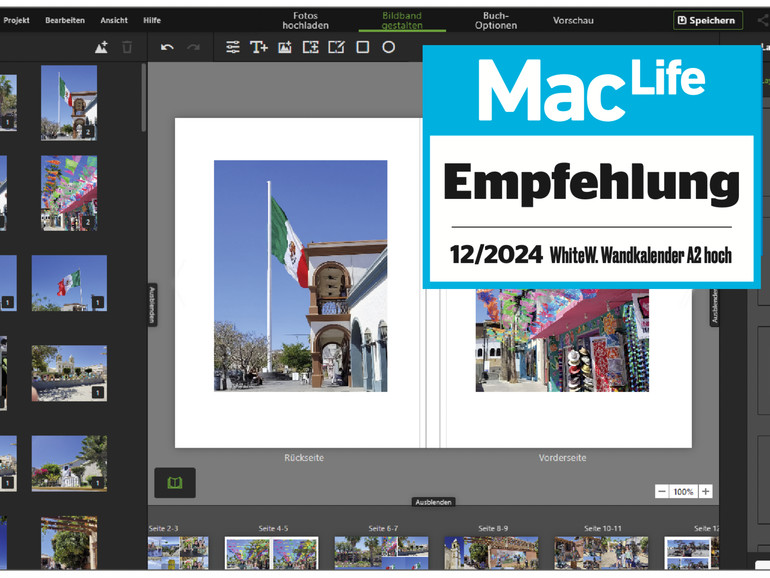Open the Bearbeiten menu
770x578 pixels.
pos(65,20)
